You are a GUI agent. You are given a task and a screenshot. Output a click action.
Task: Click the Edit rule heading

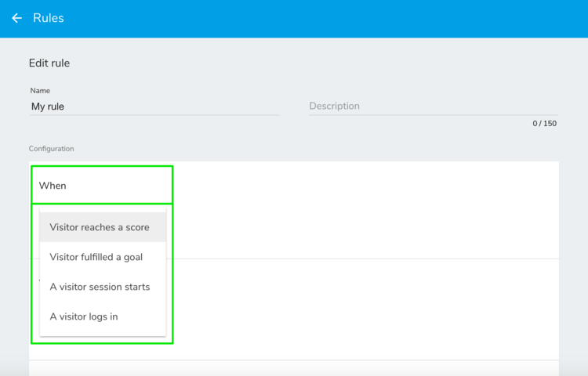click(x=49, y=63)
